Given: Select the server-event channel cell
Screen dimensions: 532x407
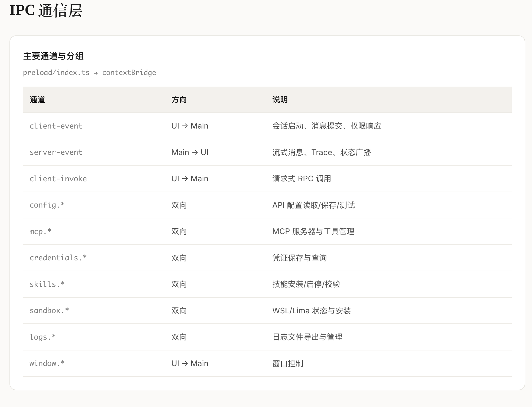Looking at the screenshot, I should 56,152.
